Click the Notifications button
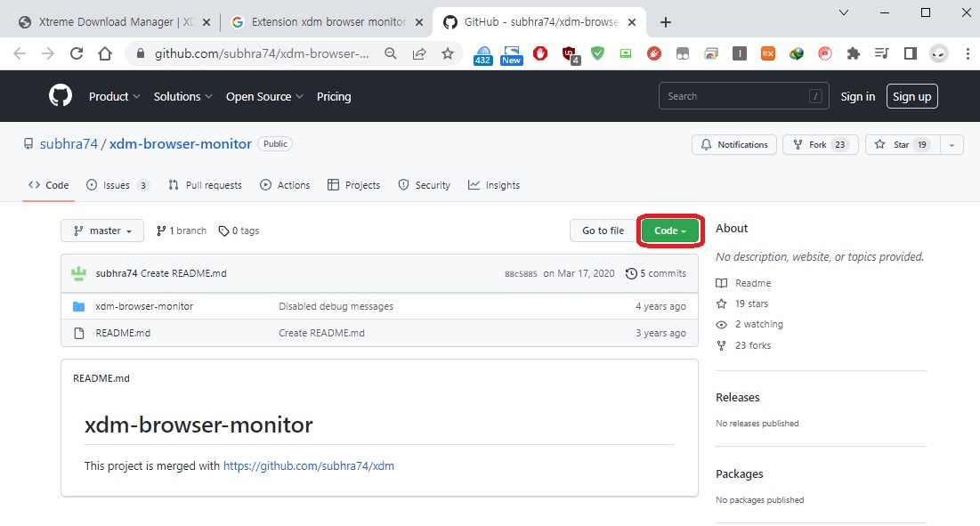The width and height of the screenshot is (980, 526). pyautogui.click(x=734, y=144)
